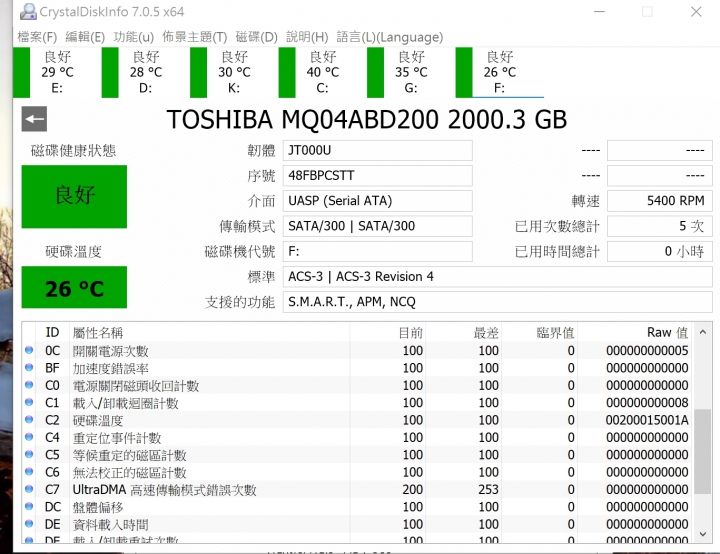Click the rotation rate field 5400 RPM

click(x=660, y=201)
